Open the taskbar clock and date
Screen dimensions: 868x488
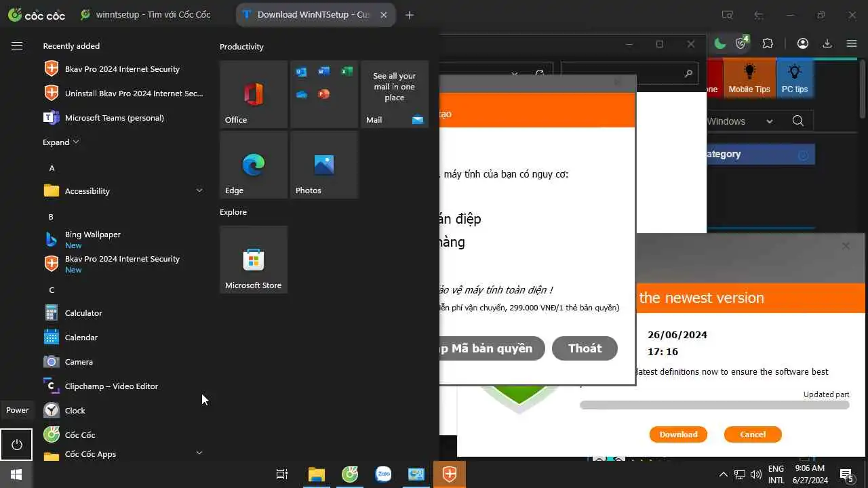[810, 474]
